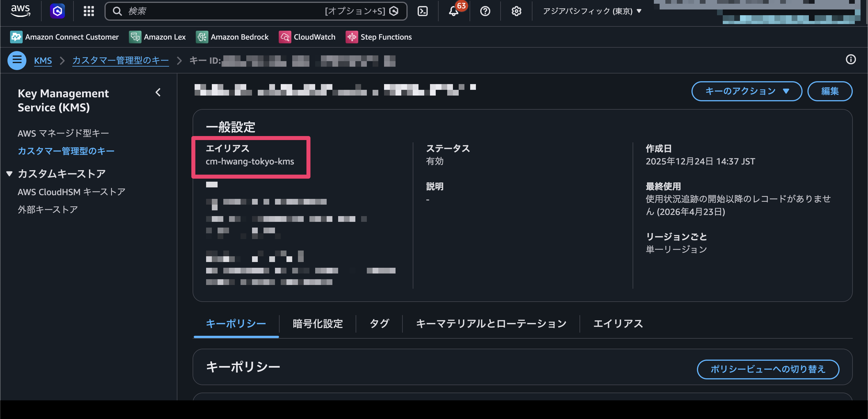Click the CloudWatch favorite icon
This screenshot has width=868, height=419.
click(x=285, y=37)
